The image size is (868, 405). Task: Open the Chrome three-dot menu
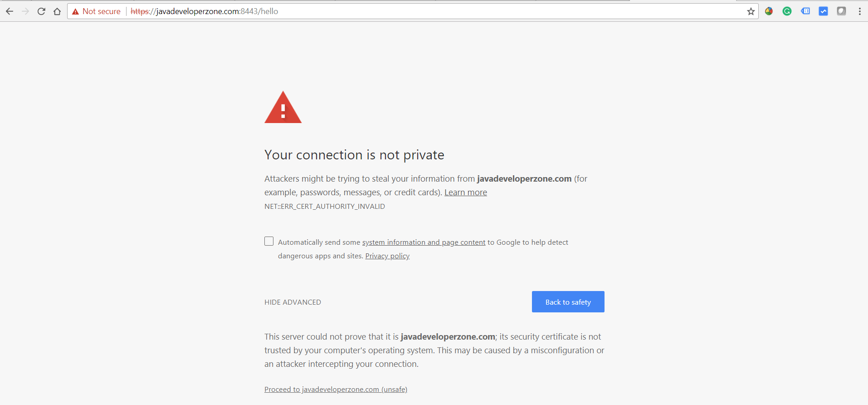tap(860, 11)
